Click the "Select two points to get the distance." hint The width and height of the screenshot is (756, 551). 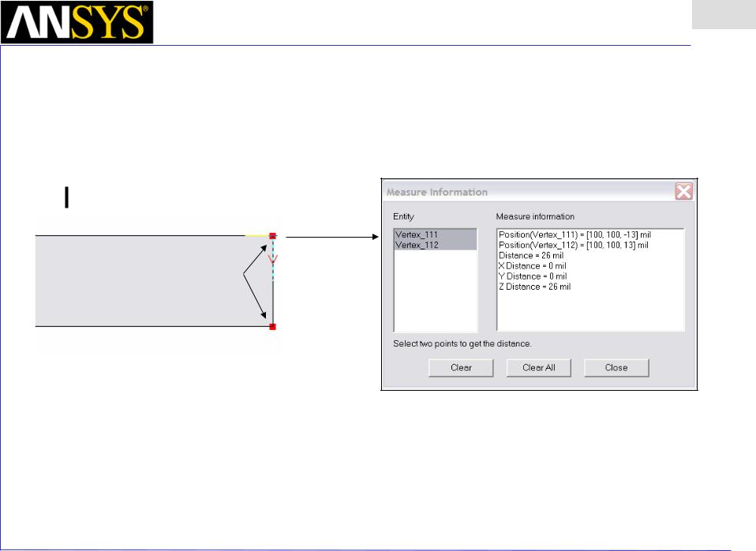(462, 343)
